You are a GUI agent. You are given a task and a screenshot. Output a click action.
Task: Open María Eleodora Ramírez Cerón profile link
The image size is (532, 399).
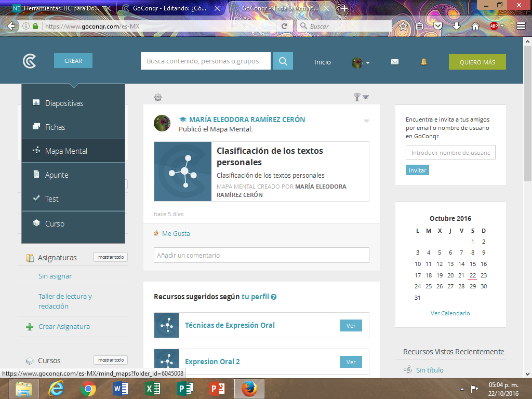point(247,119)
